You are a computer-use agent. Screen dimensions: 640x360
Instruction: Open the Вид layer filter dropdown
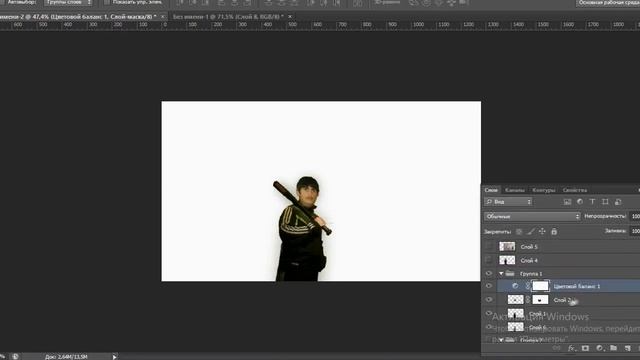pyautogui.click(x=508, y=202)
